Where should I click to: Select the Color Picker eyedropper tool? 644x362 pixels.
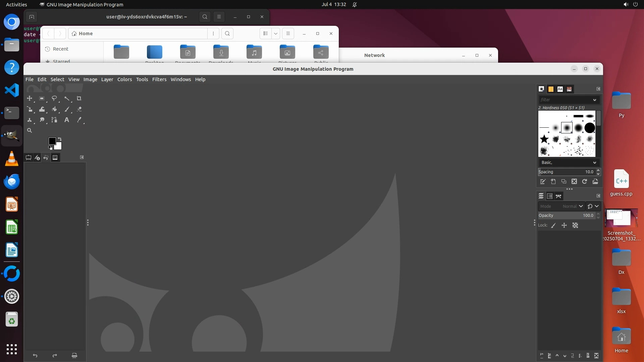tap(79, 120)
